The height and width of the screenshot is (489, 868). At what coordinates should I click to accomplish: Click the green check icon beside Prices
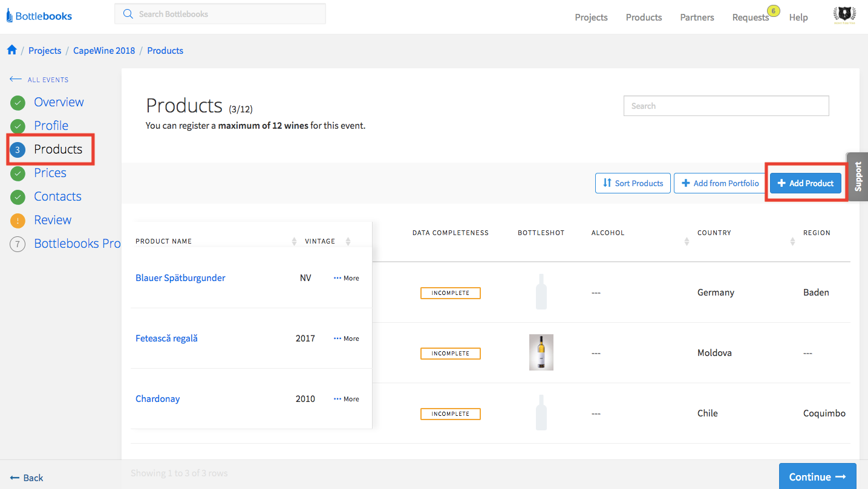pyautogui.click(x=18, y=173)
